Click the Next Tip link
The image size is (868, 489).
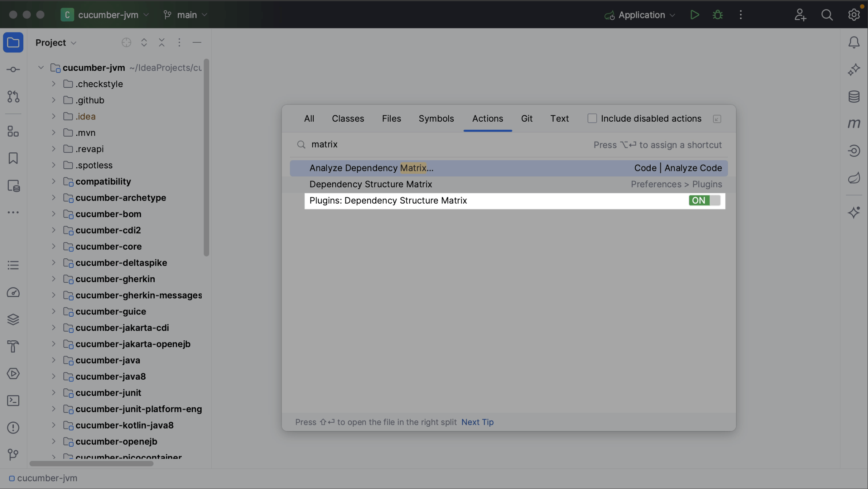[x=477, y=422]
